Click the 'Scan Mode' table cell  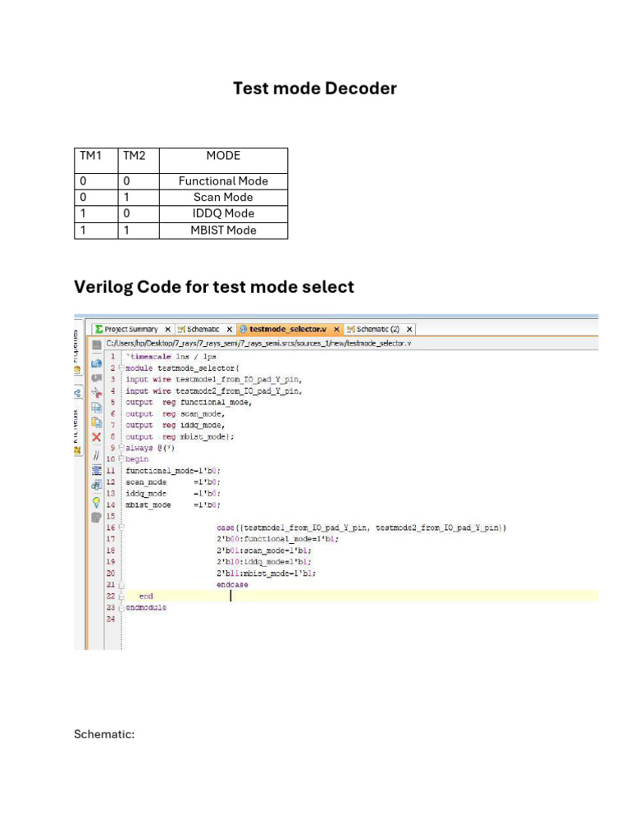(x=223, y=197)
